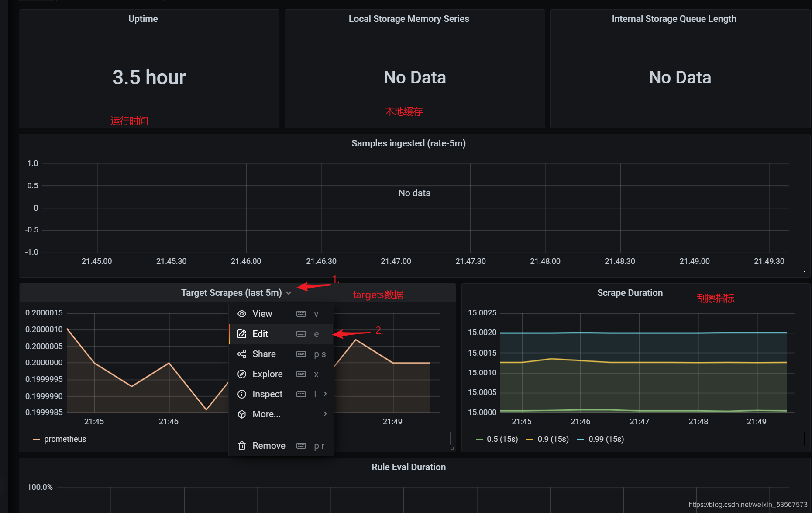Screen dimensions: 812x513
Task: Click the 21:47:00 time axis label
Action: point(396,261)
